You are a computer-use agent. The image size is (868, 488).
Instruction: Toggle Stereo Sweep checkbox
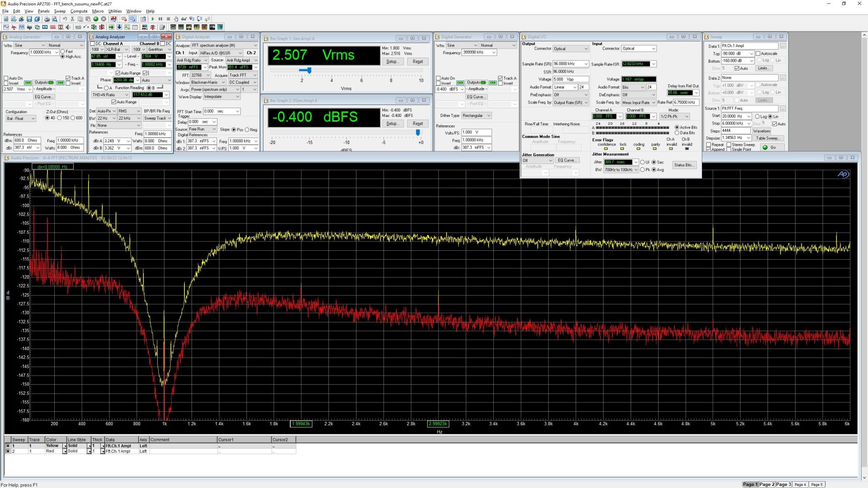[x=729, y=144]
